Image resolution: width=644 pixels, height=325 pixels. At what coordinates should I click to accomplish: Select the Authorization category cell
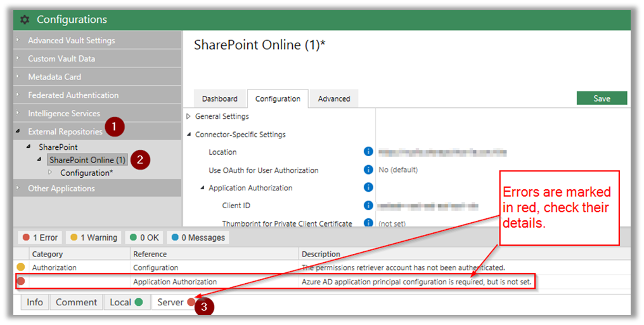click(x=55, y=267)
